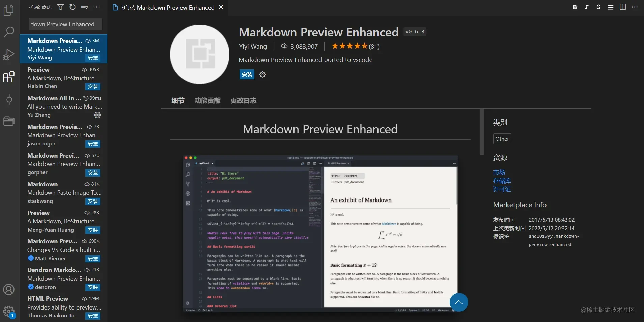The image size is (644, 322).
Task: Click the italic formatting icon
Action: pos(587,7)
